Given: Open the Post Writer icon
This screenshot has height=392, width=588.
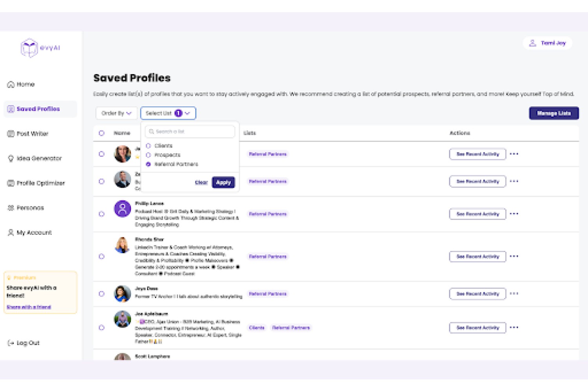Looking at the screenshot, I should tap(11, 134).
